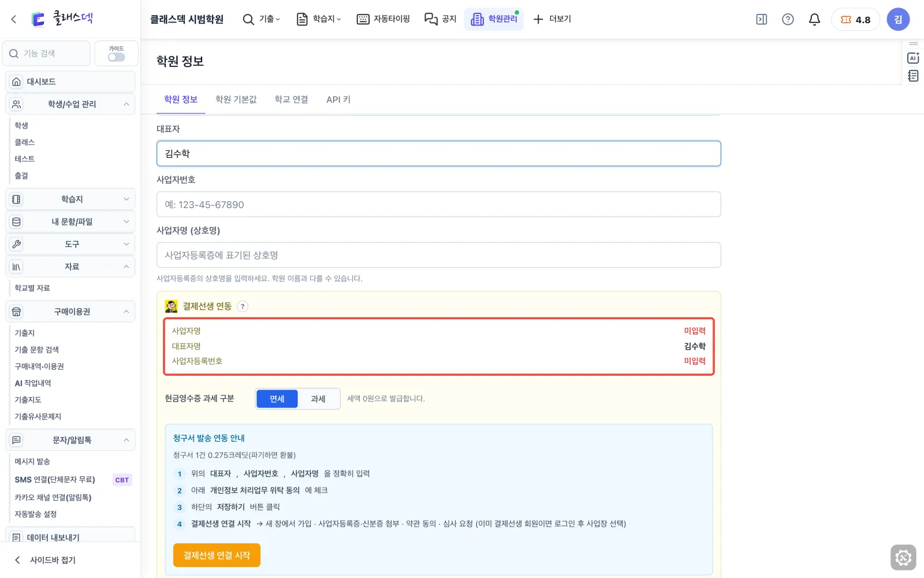Viewport: 924px width, 578px height.
Task: Open the 학습지 dropdown in top navigation
Action: pos(319,19)
